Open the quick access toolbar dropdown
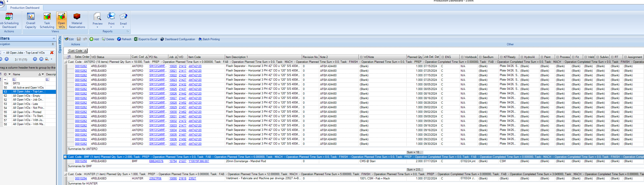This screenshot has height=185, width=644. coord(7,1)
